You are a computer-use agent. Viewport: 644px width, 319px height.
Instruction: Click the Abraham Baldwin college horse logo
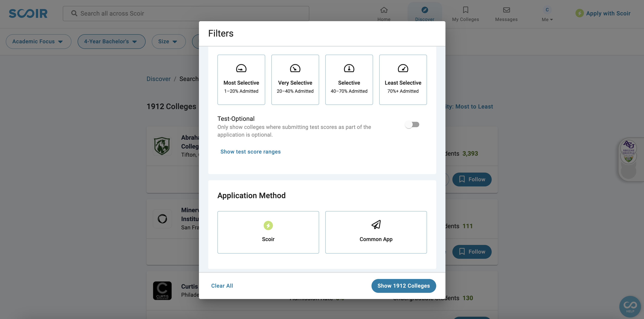click(162, 146)
